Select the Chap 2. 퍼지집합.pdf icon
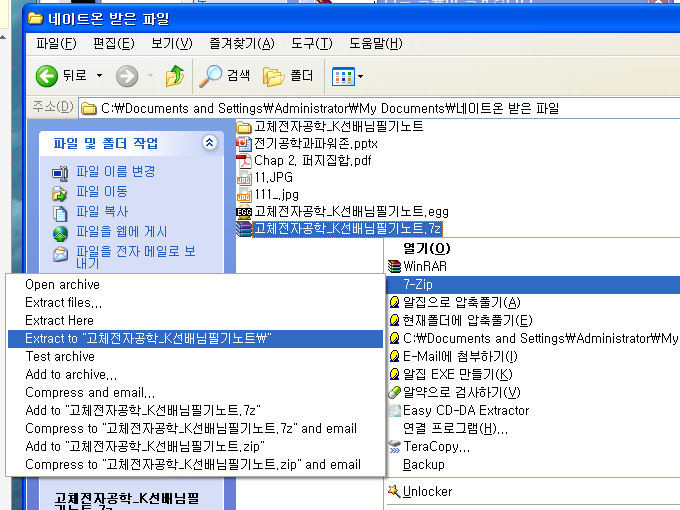680x510 pixels. [244, 161]
